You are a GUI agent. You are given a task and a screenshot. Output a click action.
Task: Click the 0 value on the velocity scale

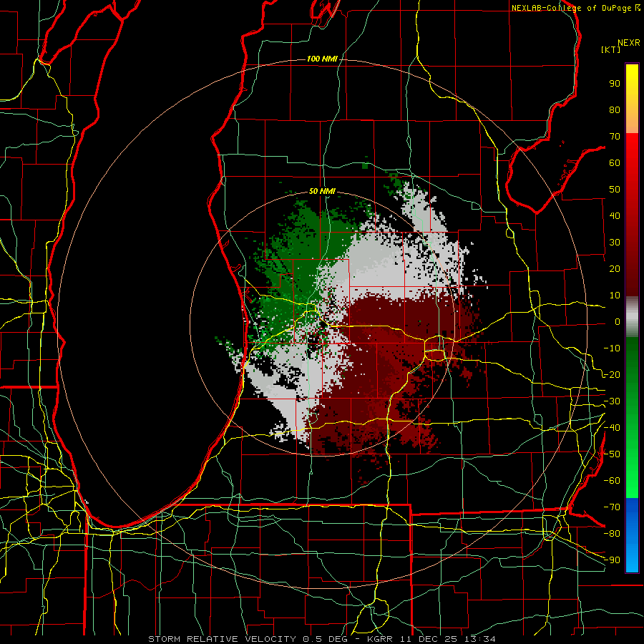click(618, 322)
